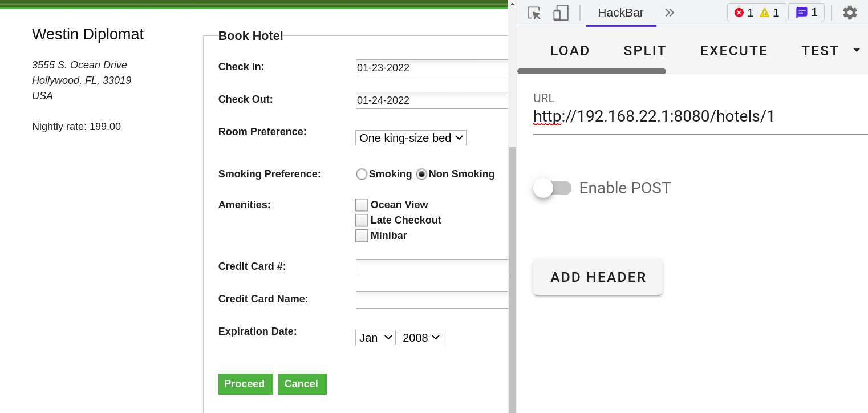The image size is (868, 413).
Task: Activate the DevTools inspect element picker icon
Action: pos(534,13)
